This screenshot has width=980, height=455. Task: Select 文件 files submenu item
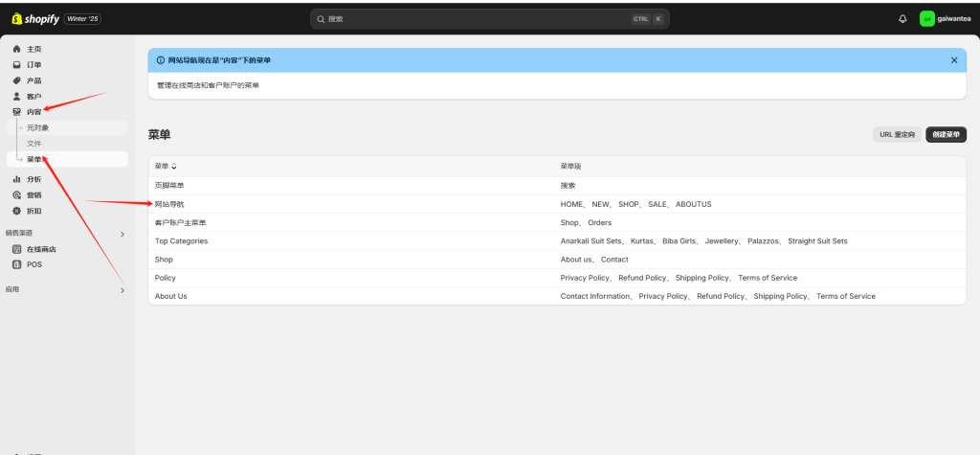[33, 144]
